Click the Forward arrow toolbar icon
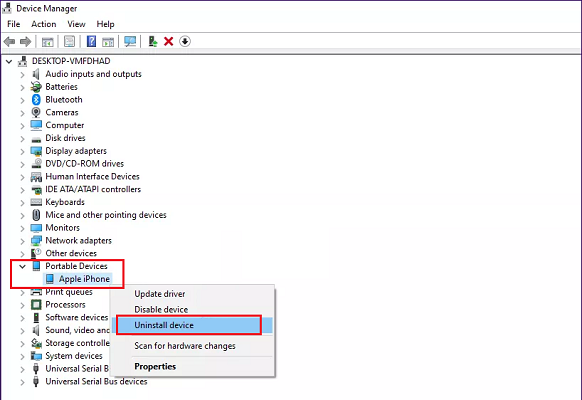The width and height of the screenshot is (582, 400). click(x=26, y=42)
